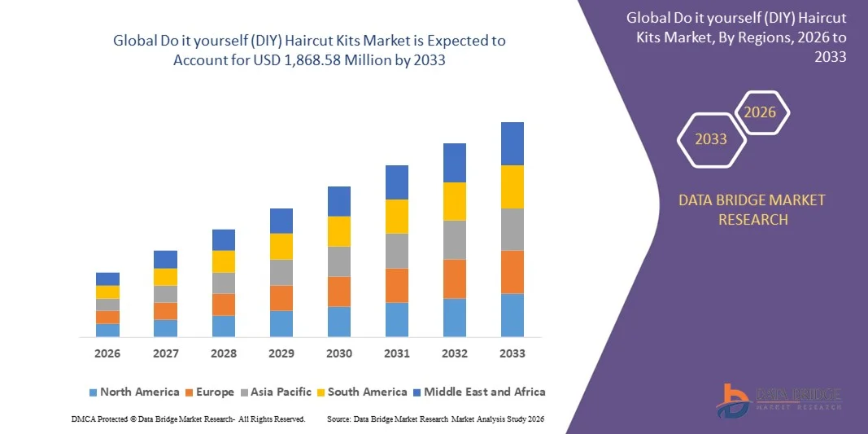
Task: Click the 2031 x-axis year label
Action: pyautogui.click(x=397, y=353)
